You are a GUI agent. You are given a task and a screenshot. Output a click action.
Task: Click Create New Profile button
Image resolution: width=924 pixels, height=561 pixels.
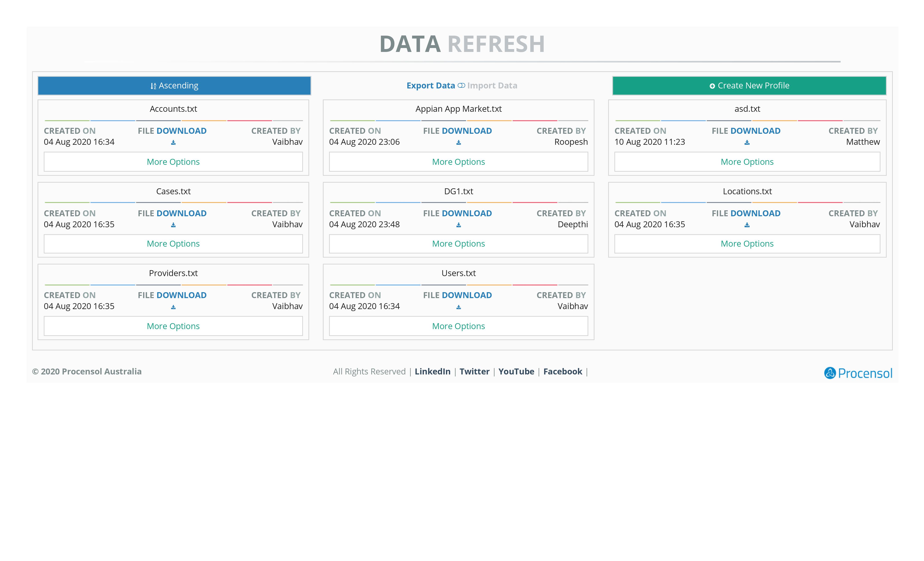[x=749, y=86]
